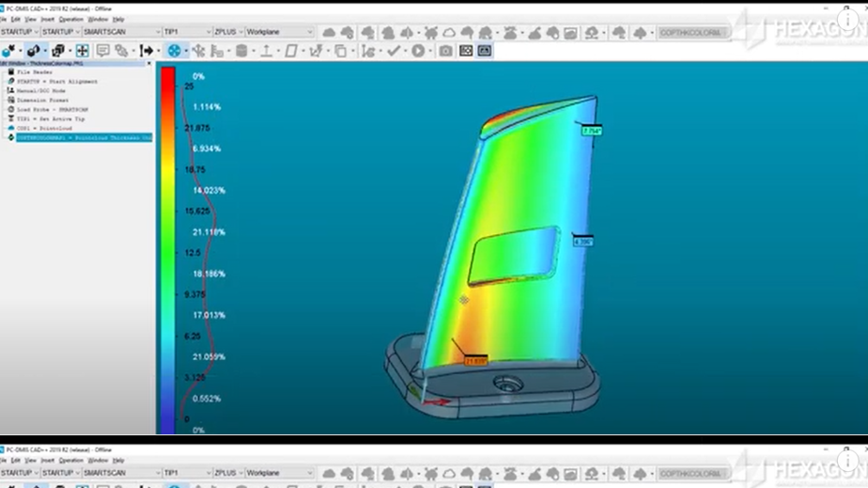868x488 pixels.
Task: Click the highlighted spheres icon beside probe icon, upper window
Action: (x=33, y=51)
